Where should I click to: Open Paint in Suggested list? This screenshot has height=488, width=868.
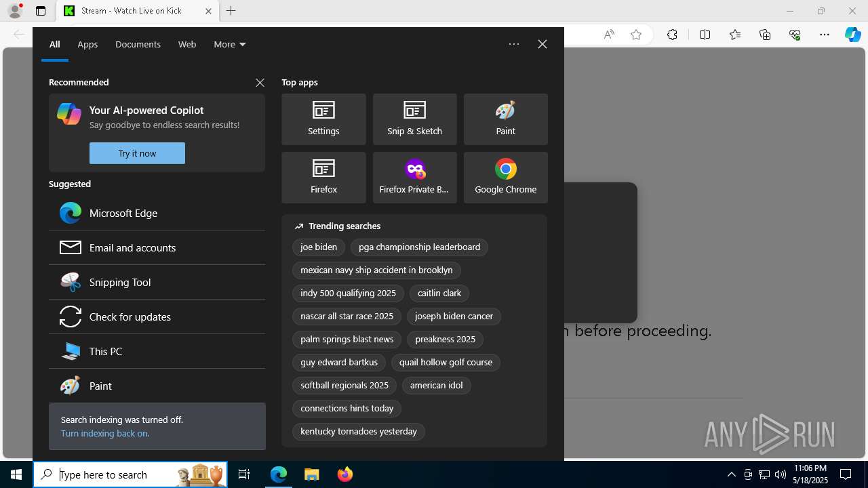coord(157,386)
